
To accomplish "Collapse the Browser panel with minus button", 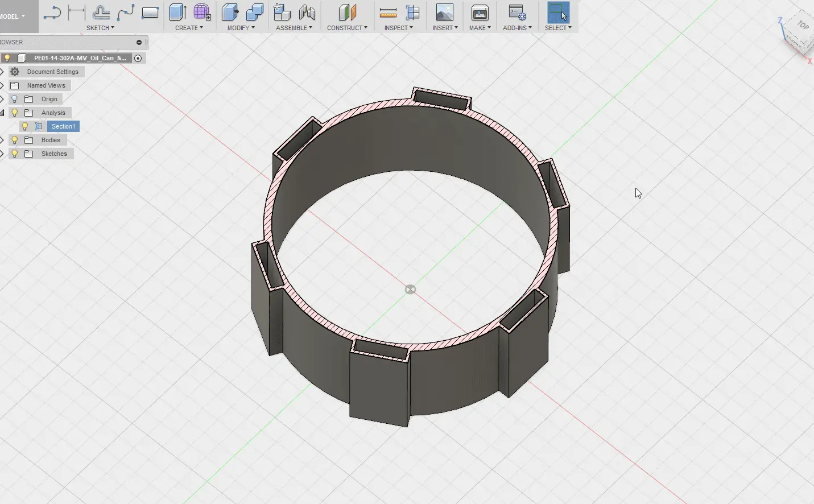I will (139, 42).
